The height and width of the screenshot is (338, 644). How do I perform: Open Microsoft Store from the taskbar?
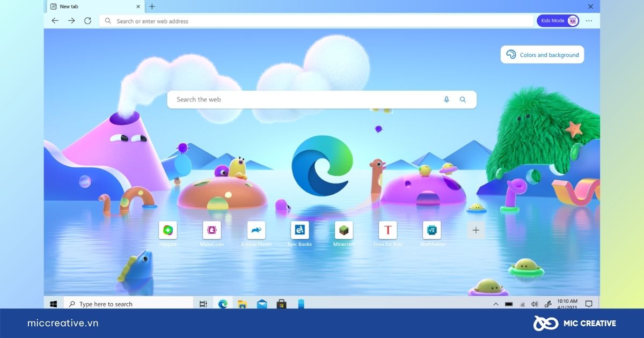pos(281,304)
